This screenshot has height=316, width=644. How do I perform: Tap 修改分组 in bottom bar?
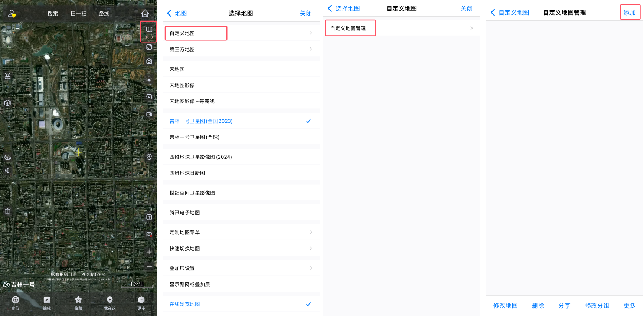[x=597, y=306]
